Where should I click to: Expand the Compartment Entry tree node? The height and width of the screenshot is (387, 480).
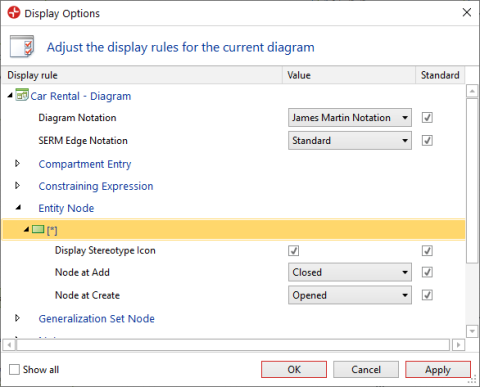point(17,163)
